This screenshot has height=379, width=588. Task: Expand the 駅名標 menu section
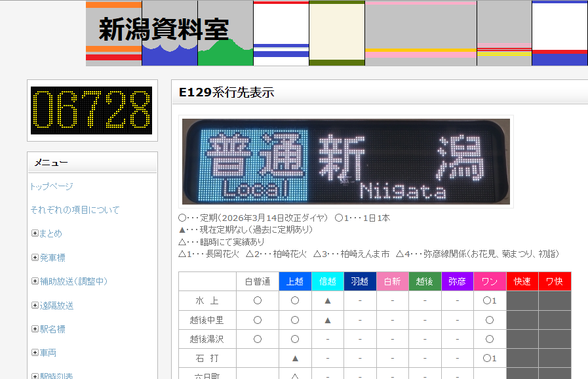point(35,329)
